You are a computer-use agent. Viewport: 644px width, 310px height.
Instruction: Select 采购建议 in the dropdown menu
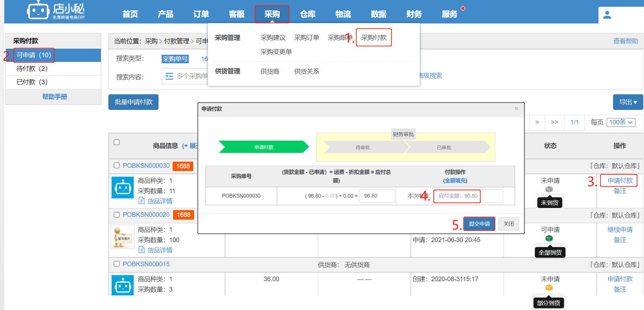point(273,38)
